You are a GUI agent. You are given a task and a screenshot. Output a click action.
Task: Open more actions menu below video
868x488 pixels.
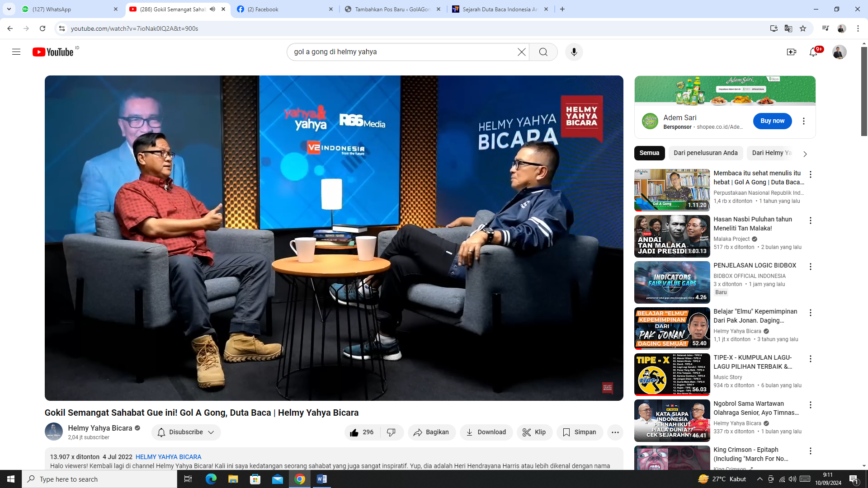(x=615, y=432)
